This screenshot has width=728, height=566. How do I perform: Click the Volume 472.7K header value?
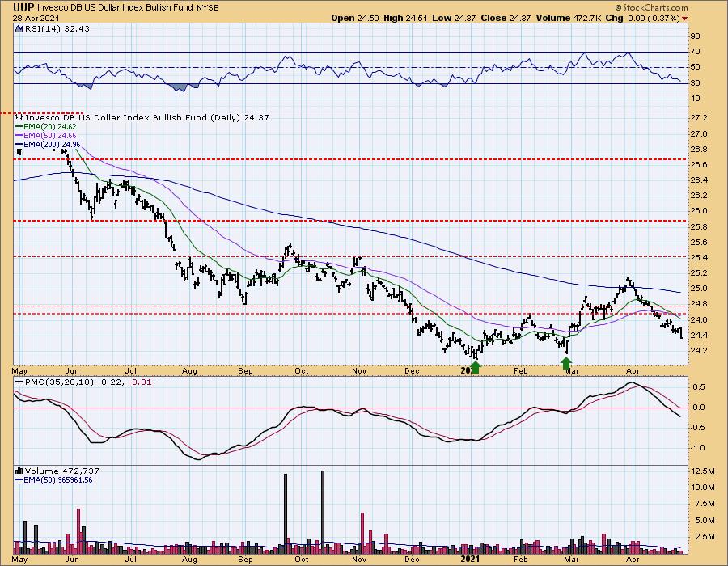click(x=569, y=18)
